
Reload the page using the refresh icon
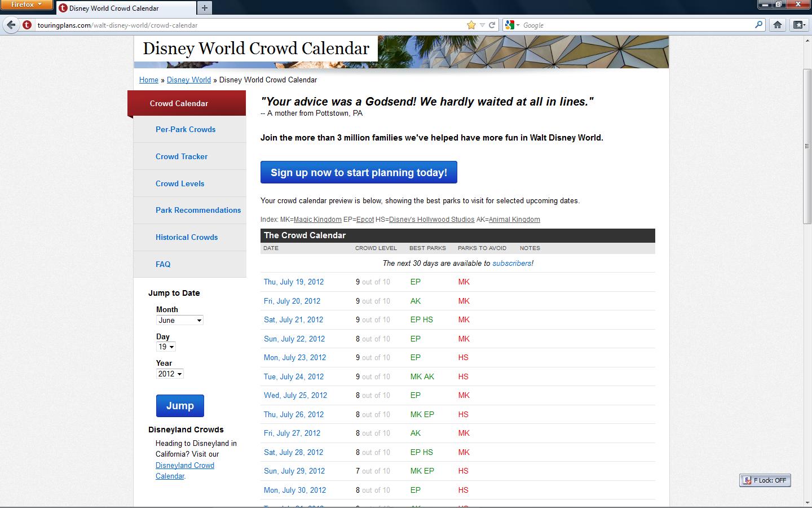[x=492, y=25]
